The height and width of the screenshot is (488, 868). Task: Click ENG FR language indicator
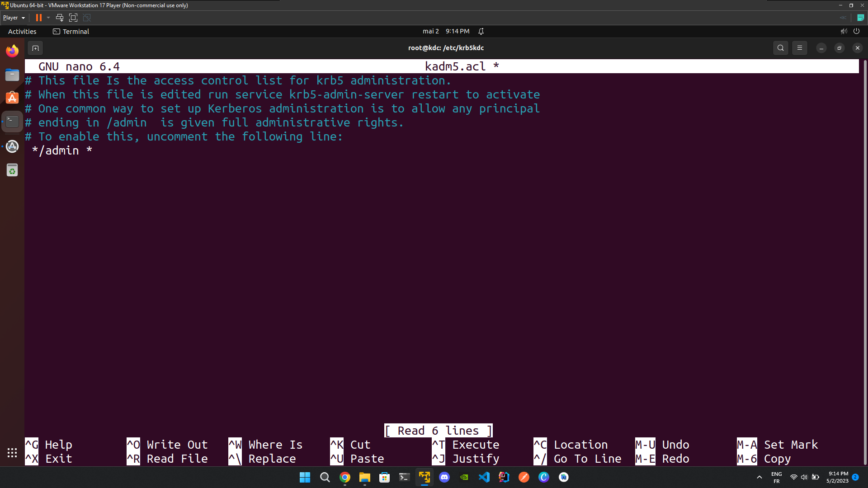coord(777,477)
